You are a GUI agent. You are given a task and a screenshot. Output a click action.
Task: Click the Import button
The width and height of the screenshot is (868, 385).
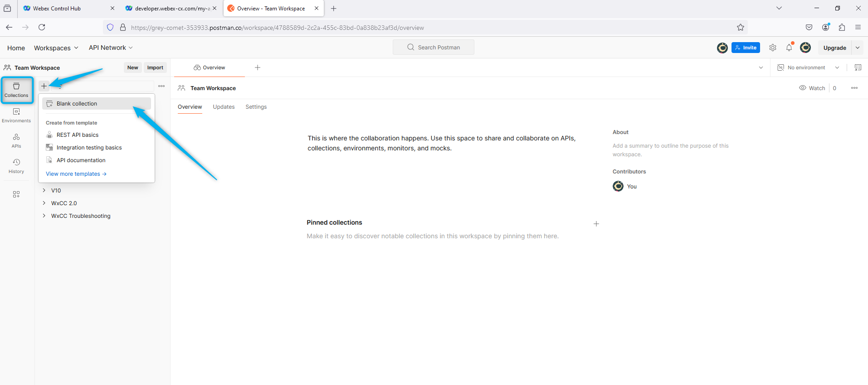[x=155, y=67]
